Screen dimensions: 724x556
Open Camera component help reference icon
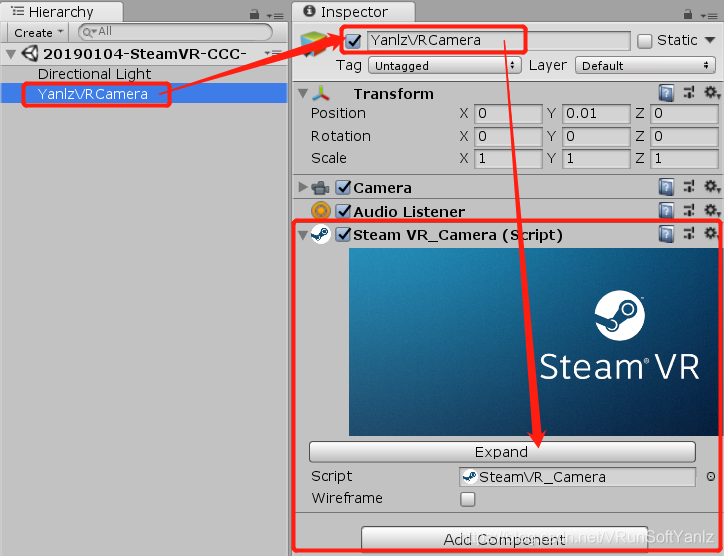(x=666, y=187)
